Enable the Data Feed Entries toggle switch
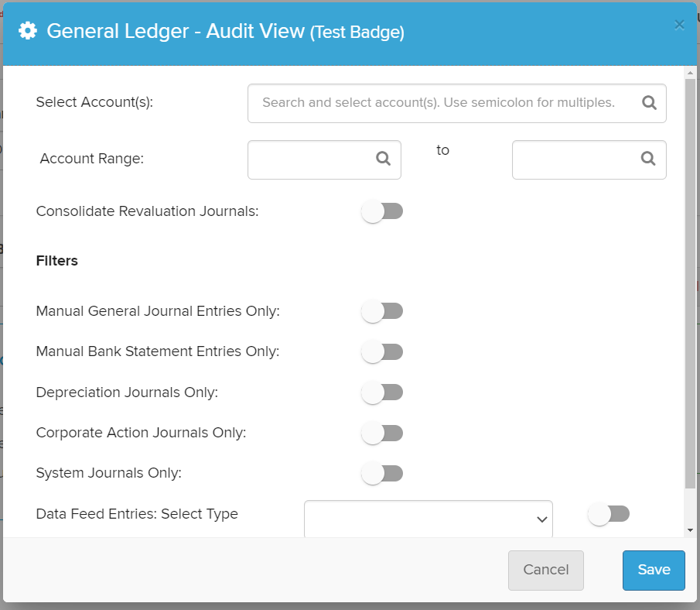Screen dimensions: 700x610 609,514
